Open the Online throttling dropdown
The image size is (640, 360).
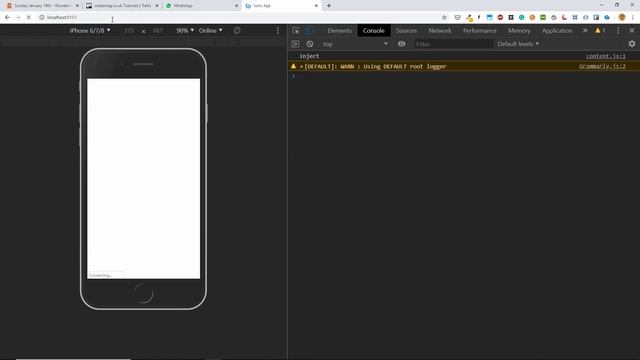click(210, 31)
